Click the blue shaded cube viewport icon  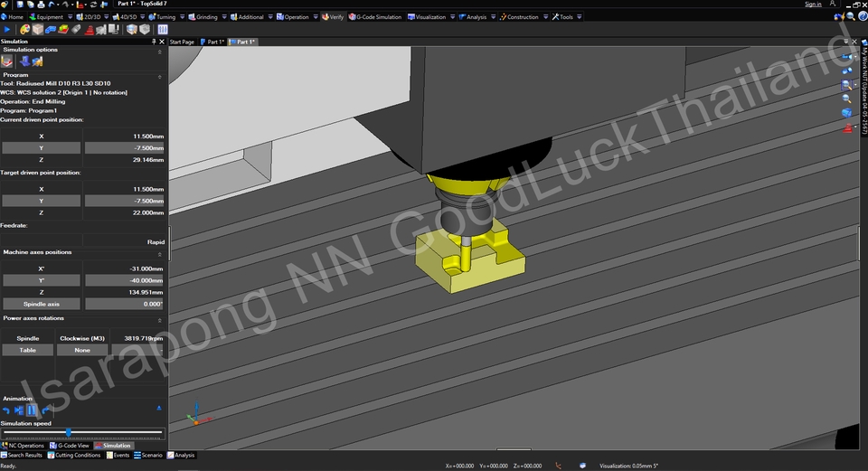coord(846,113)
